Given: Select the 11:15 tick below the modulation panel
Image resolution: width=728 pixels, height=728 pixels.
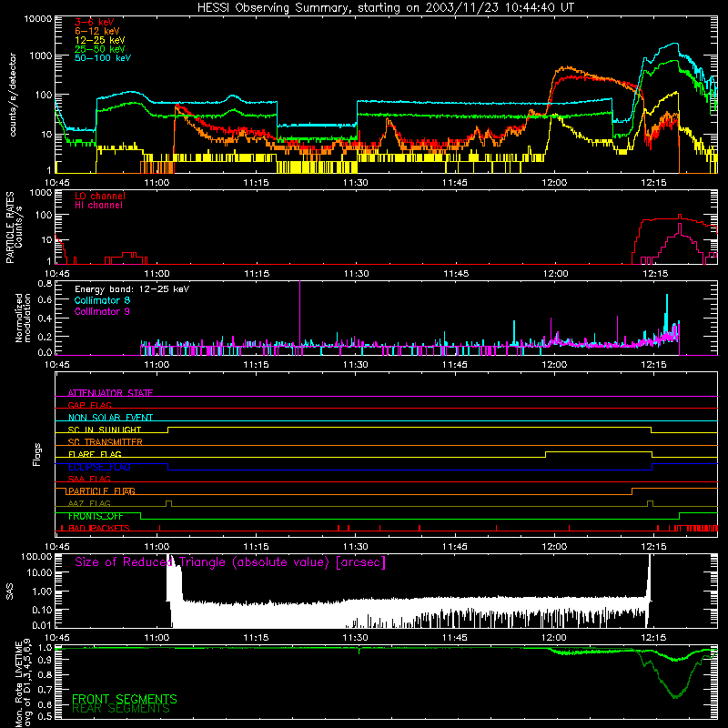Looking at the screenshot, I should tap(256, 365).
